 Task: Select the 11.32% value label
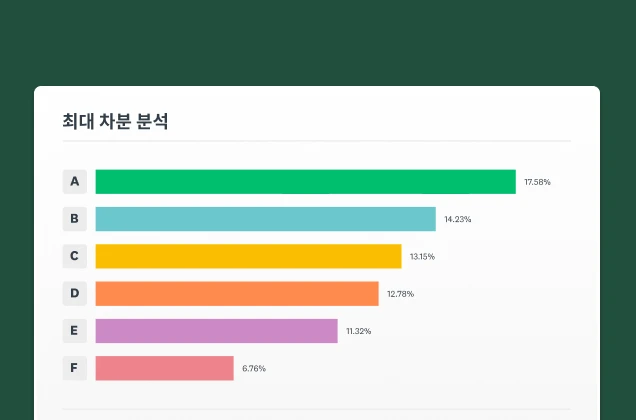pyautogui.click(x=358, y=331)
